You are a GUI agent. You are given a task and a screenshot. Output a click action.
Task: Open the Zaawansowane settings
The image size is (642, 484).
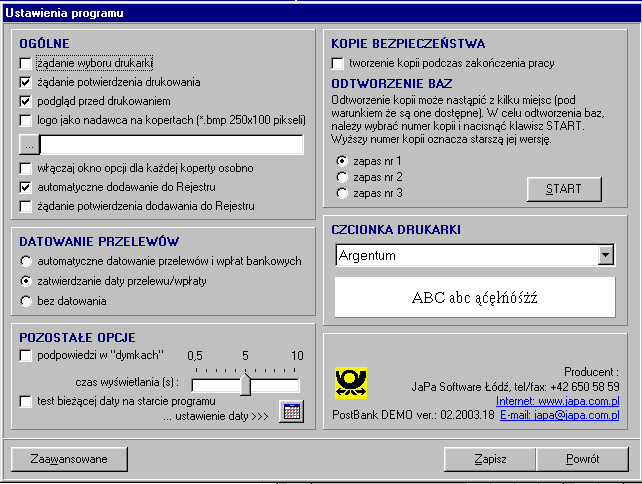point(69,459)
